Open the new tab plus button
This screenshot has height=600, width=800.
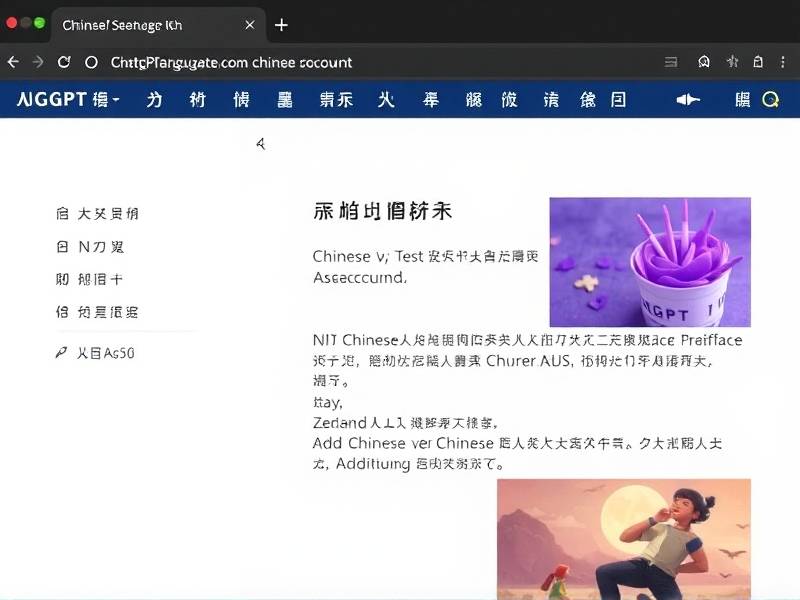tap(282, 25)
